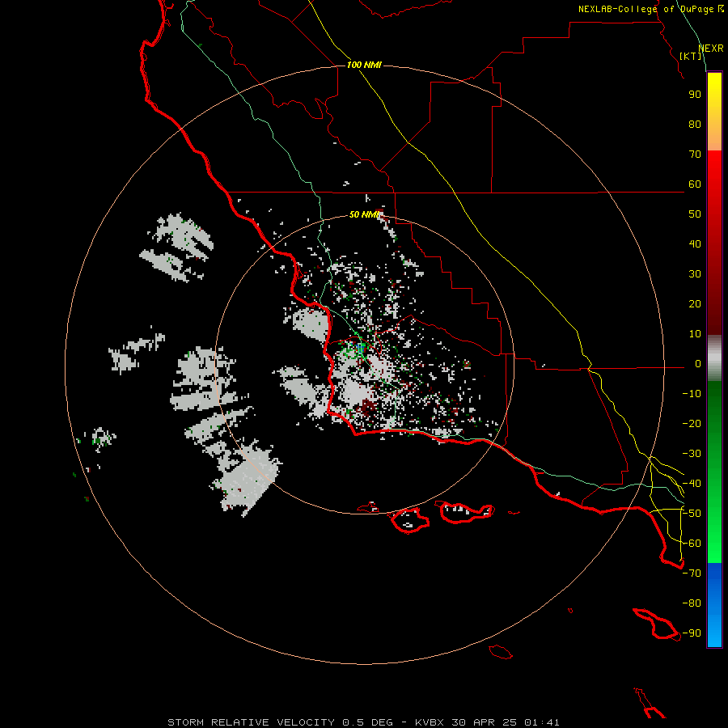Click the -30 value on velocity scale

pos(692,454)
